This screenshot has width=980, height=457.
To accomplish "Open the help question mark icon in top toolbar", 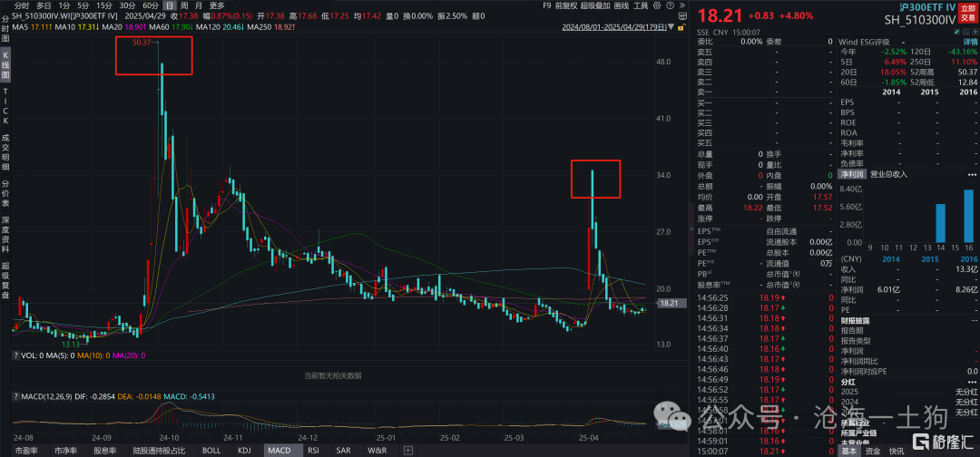I will [670, 5].
